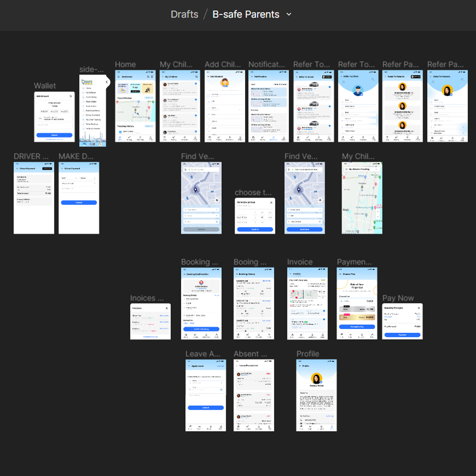
Task: Click the profile avatar in the Profile frame
Action: (316, 379)
